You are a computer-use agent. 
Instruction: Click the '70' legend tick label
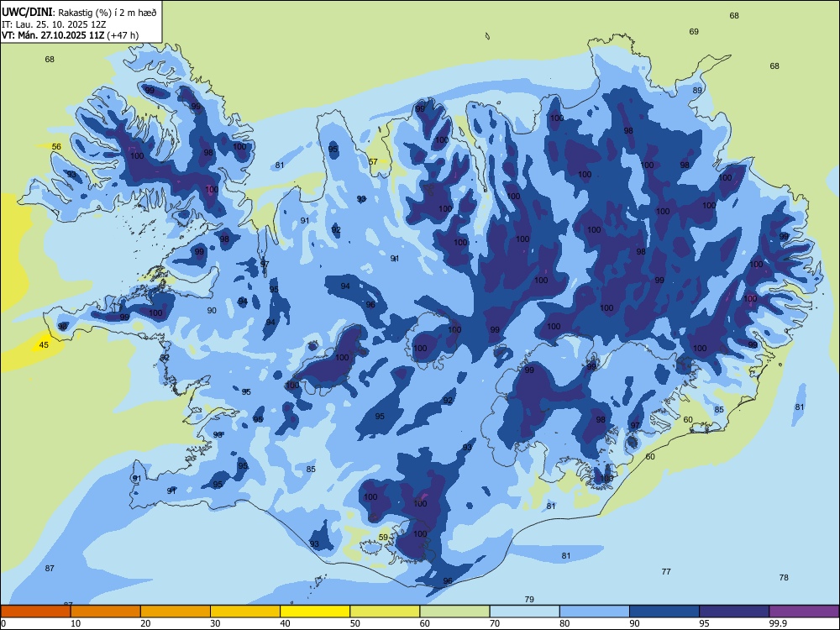click(x=495, y=623)
